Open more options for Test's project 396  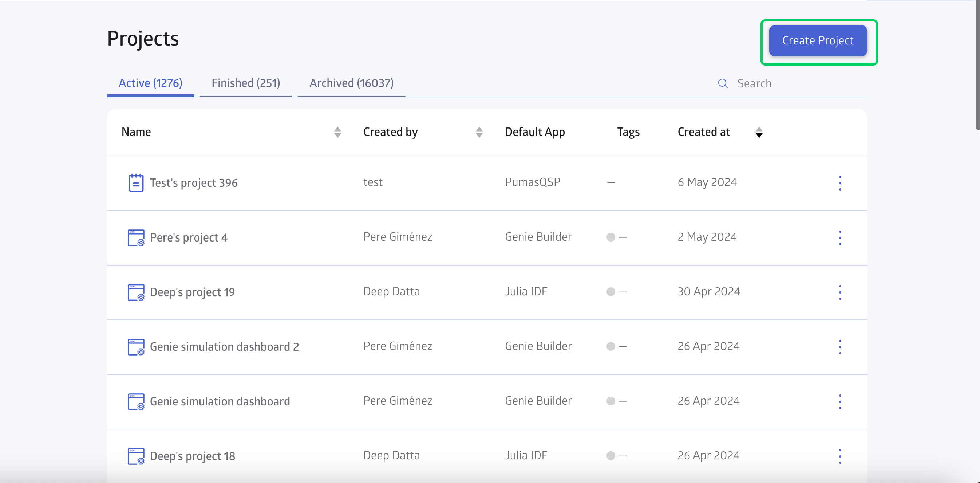[840, 183]
